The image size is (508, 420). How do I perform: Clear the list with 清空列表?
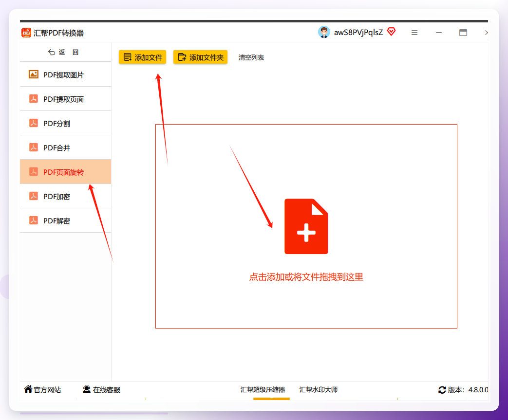click(251, 57)
